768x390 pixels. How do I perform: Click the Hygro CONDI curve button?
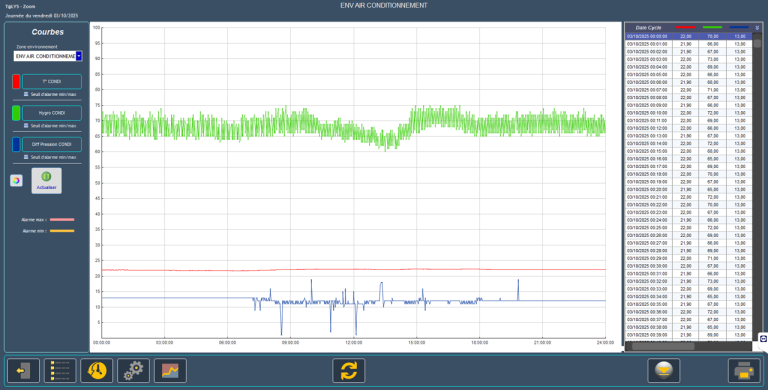pyautogui.click(x=52, y=113)
